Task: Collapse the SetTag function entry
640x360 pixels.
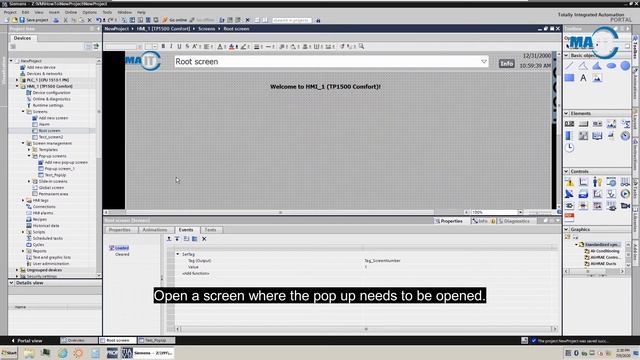Action: point(178,254)
